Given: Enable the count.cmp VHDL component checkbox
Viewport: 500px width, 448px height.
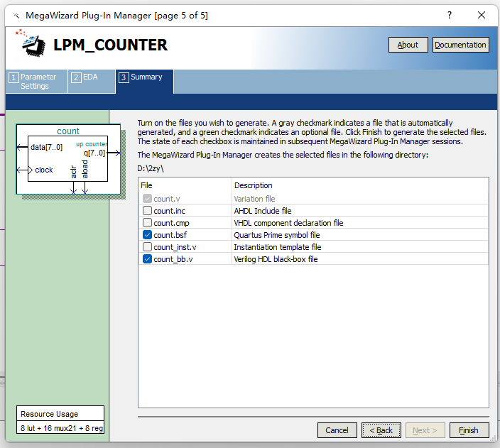Looking at the screenshot, I should 147,222.
